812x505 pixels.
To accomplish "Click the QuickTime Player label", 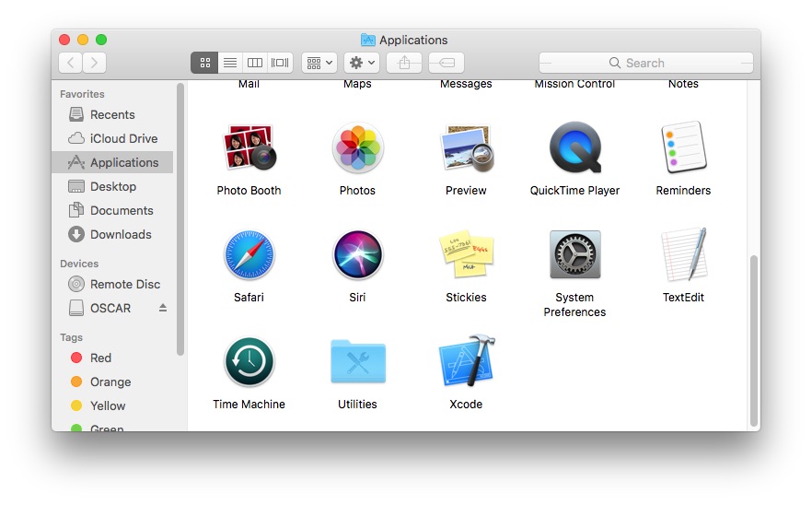I will 574,190.
